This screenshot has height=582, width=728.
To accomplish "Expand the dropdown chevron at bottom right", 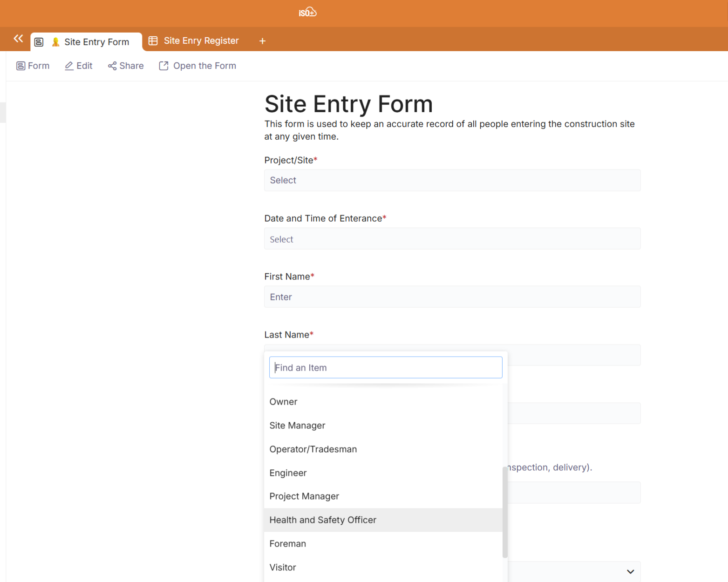I will [630, 571].
